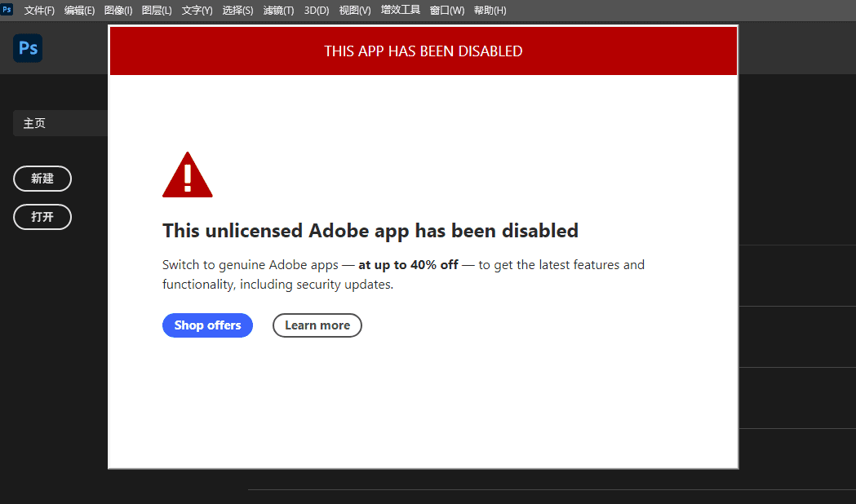The image size is (856, 504).
Task: Open the 编辑(E) menu
Action: (79, 11)
